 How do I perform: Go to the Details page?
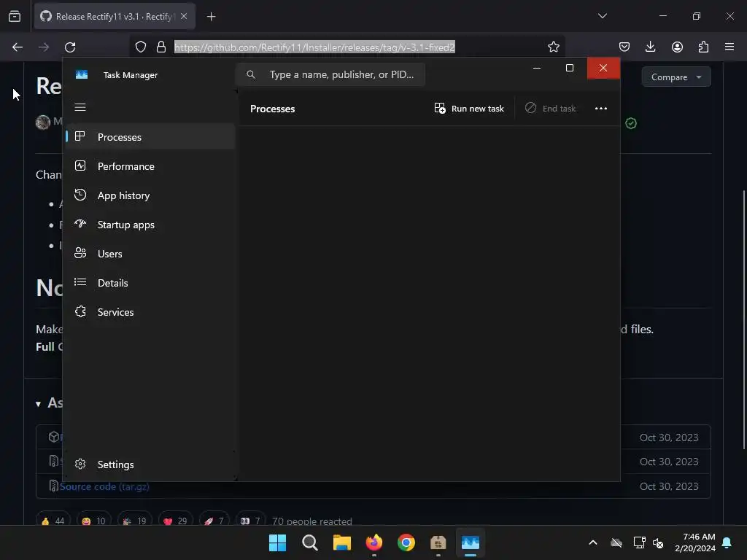tap(150, 282)
